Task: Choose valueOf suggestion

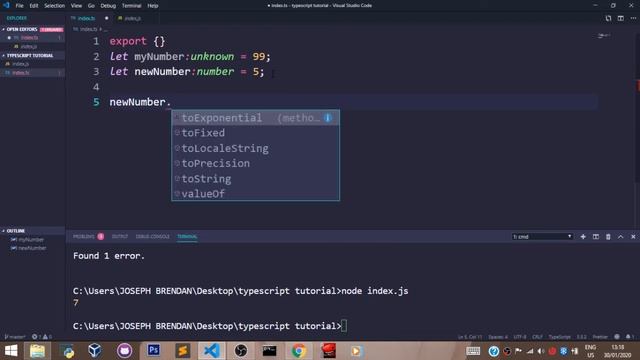Action: [x=255, y=193]
